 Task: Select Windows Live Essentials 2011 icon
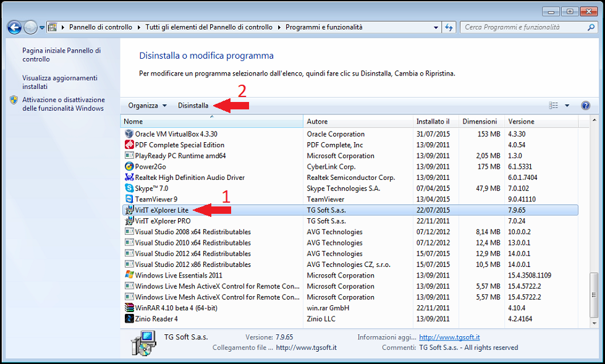click(x=129, y=275)
